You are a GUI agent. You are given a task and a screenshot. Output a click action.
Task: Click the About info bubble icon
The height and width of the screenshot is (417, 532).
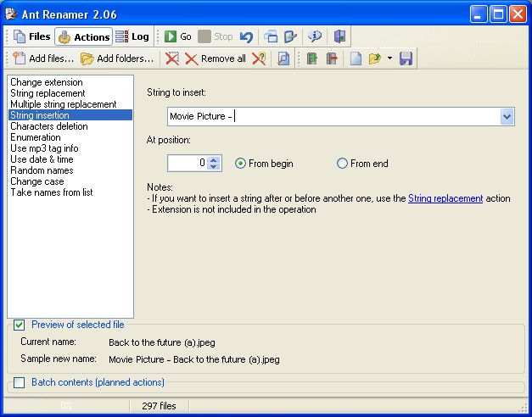315,36
